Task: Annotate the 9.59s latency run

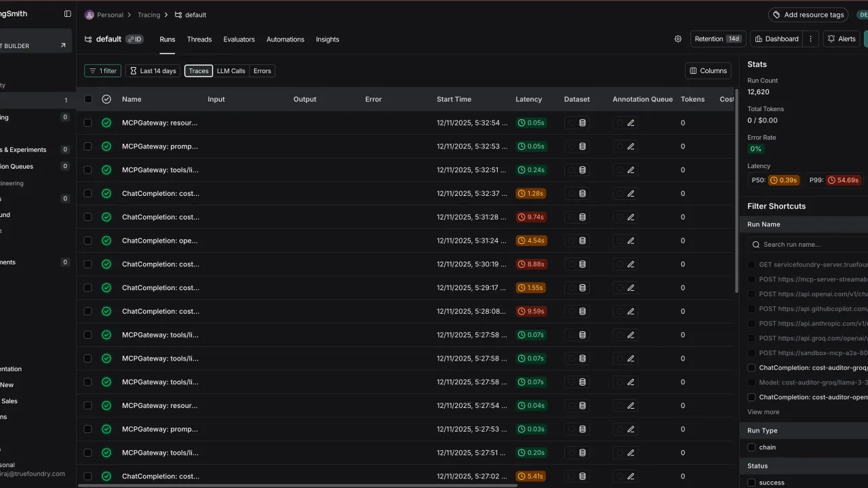Action: 631,311
